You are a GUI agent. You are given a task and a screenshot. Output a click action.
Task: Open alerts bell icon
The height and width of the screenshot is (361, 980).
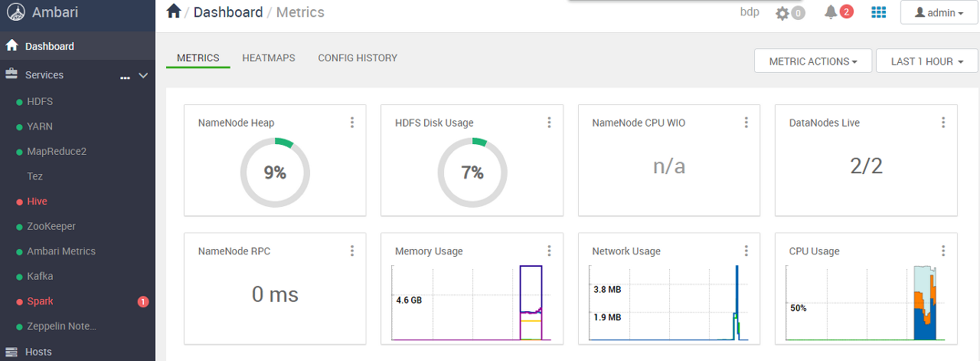pyautogui.click(x=831, y=12)
